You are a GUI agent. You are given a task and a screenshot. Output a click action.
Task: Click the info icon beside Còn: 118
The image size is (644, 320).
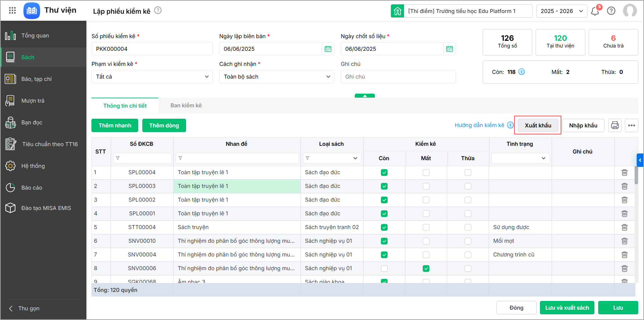(521, 72)
